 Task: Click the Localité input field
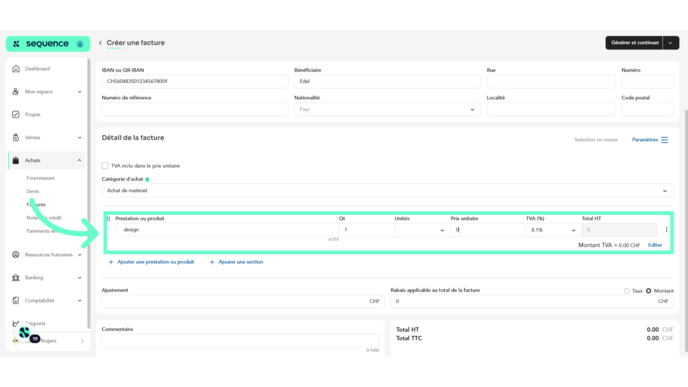551,109
